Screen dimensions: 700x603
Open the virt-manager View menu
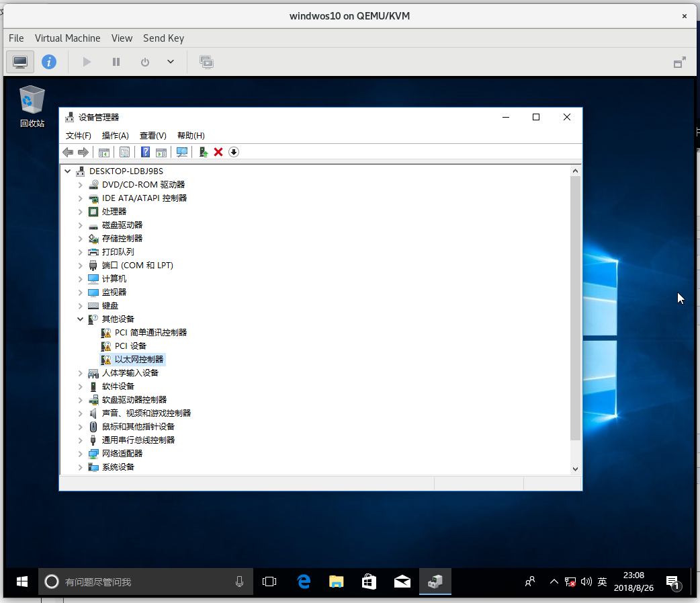pyautogui.click(x=122, y=38)
